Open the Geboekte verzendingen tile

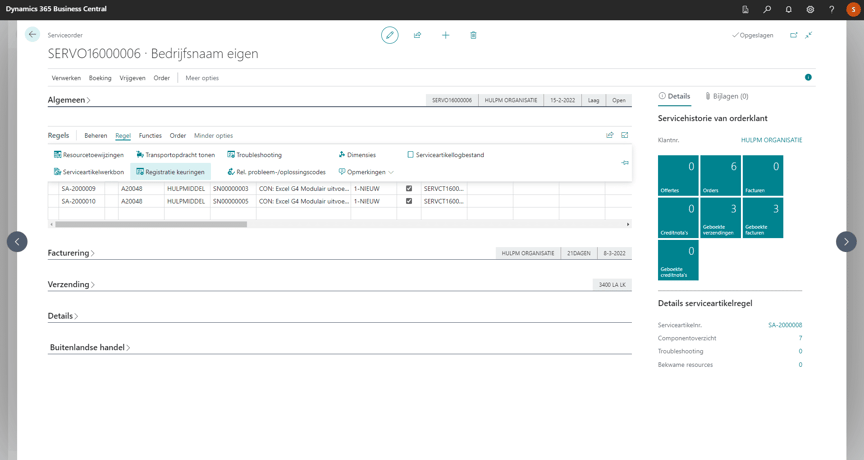pyautogui.click(x=720, y=218)
